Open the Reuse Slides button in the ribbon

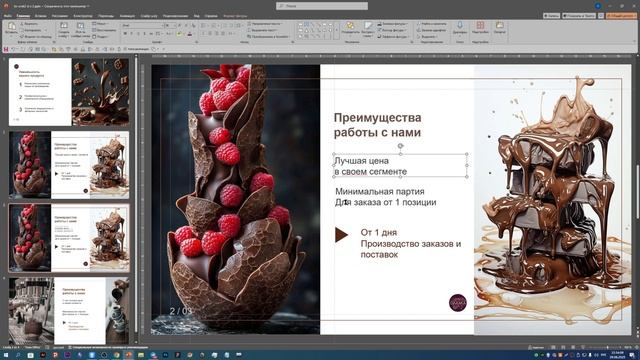point(80,29)
